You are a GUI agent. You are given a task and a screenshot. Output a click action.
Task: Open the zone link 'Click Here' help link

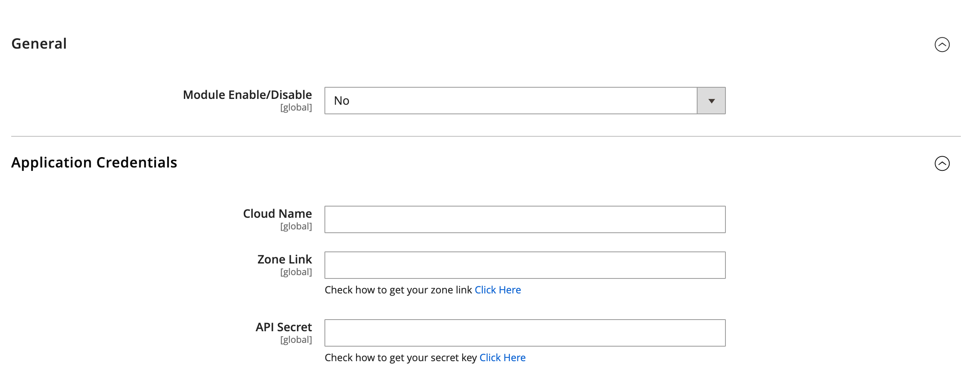(497, 290)
